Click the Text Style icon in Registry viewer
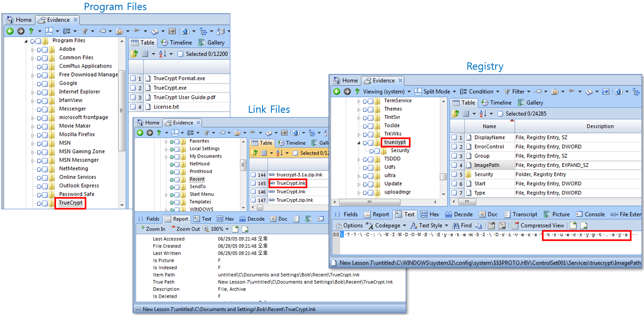The image size is (644, 315). click(x=413, y=226)
